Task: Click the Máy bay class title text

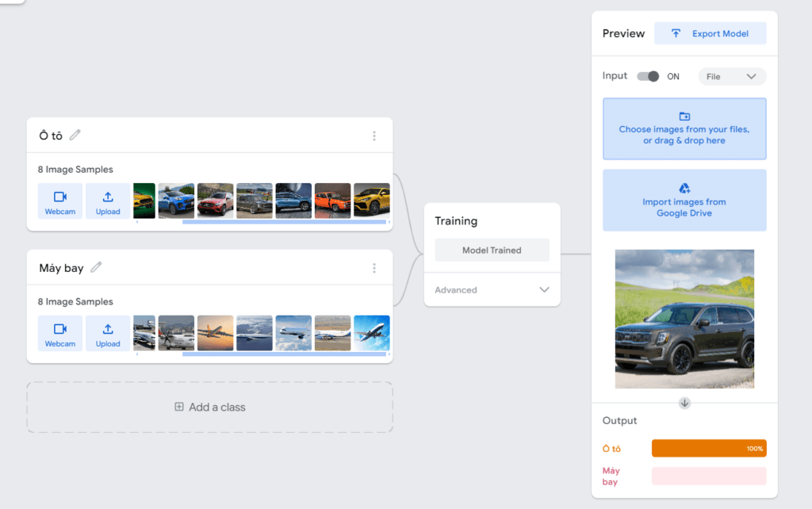Action: click(x=61, y=268)
